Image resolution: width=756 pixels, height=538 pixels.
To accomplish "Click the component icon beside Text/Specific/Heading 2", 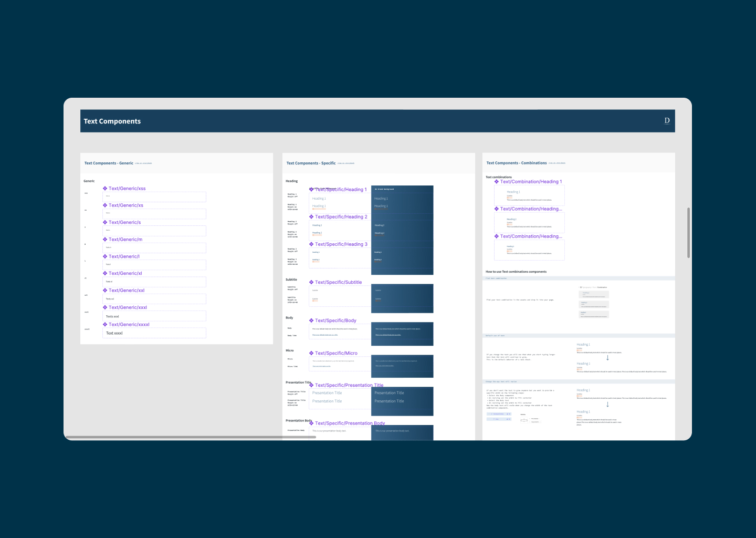I will (311, 216).
